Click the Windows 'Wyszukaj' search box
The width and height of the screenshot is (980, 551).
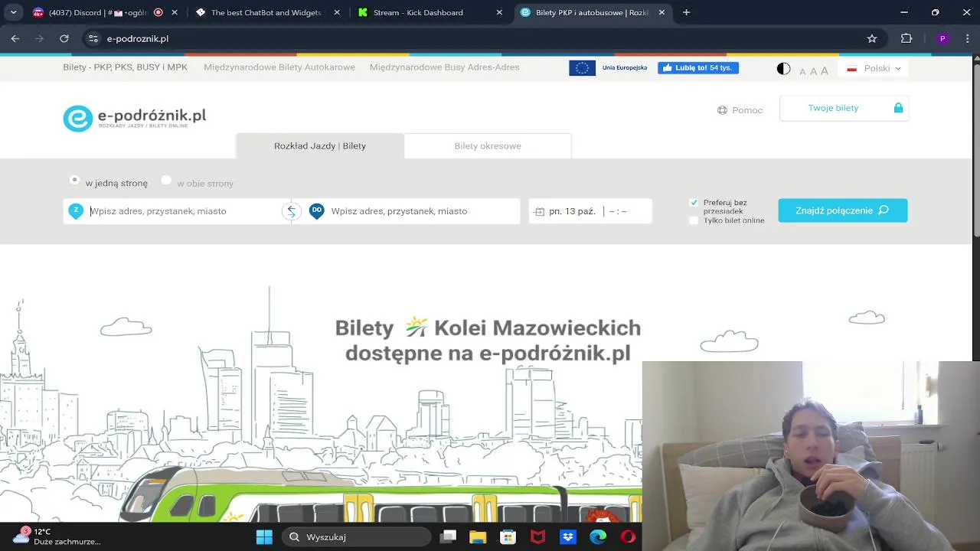[x=357, y=537]
